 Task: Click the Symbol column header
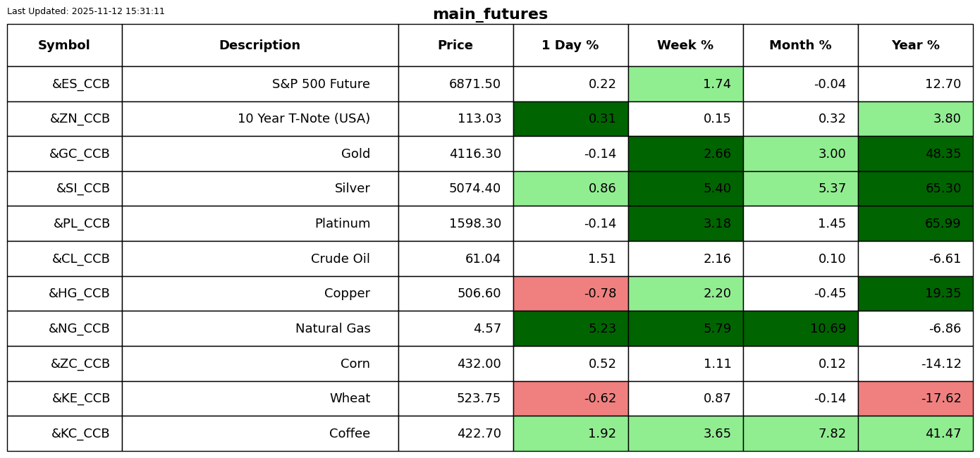pos(64,45)
